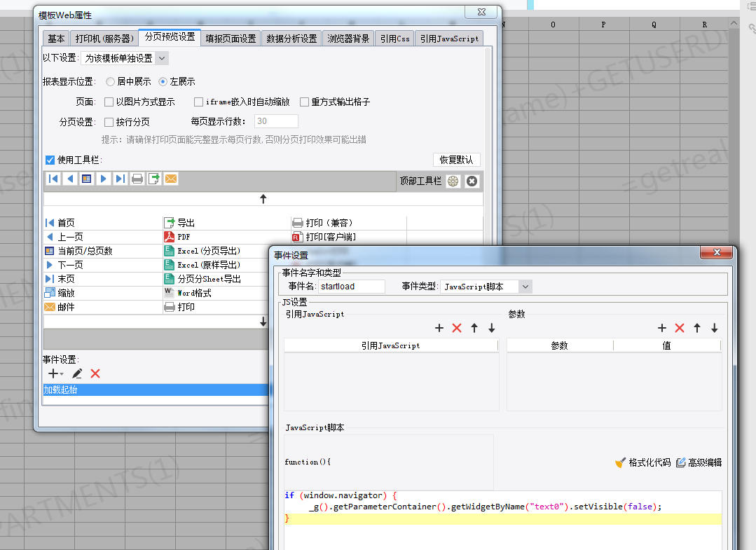Delete parameter using red X icon
The width and height of the screenshot is (756, 550).
(680, 329)
